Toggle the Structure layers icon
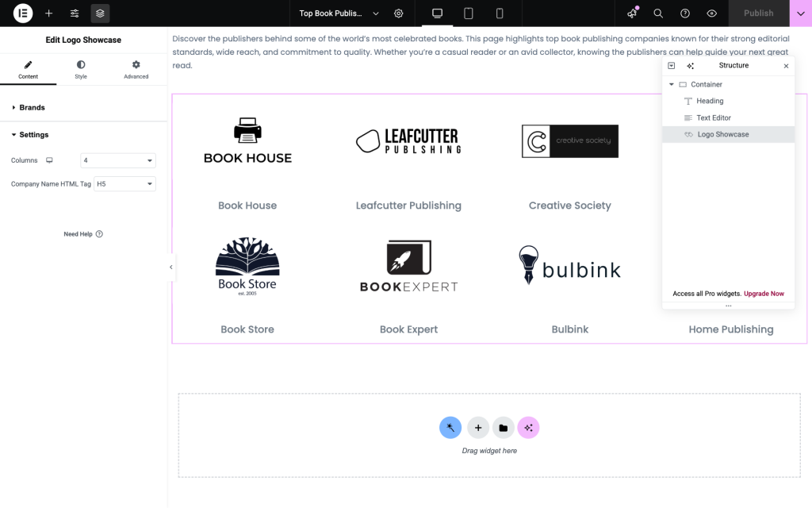812x508 pixels. (100, 13)
